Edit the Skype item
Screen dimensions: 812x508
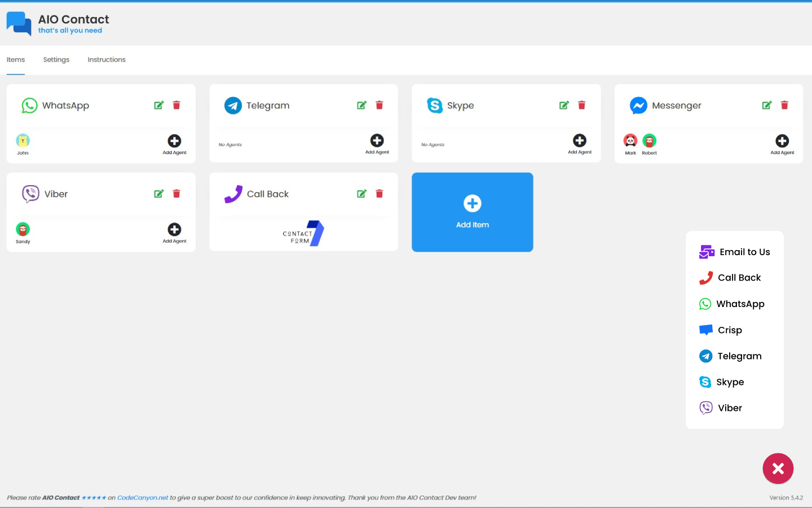coord(564,105)
